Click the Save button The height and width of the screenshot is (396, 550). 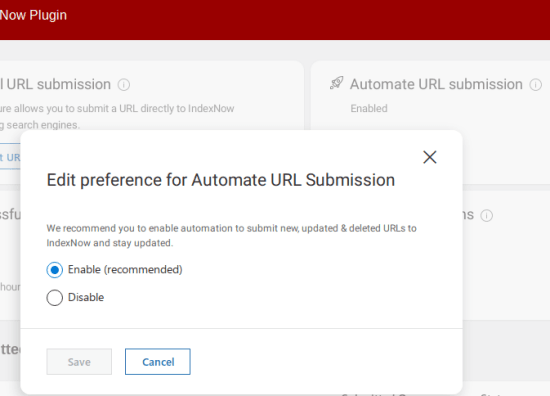tap(79, 362)
